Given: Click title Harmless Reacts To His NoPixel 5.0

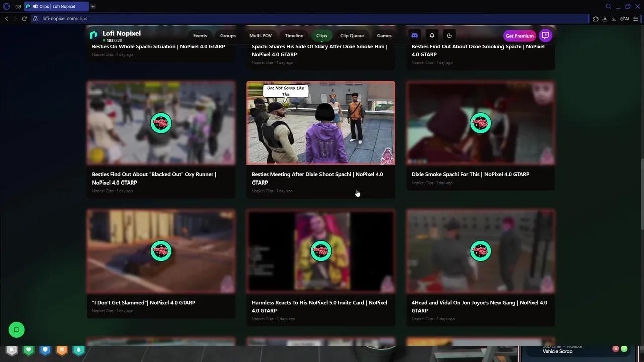Looking at the screenshot, I should tap(319, 307).
